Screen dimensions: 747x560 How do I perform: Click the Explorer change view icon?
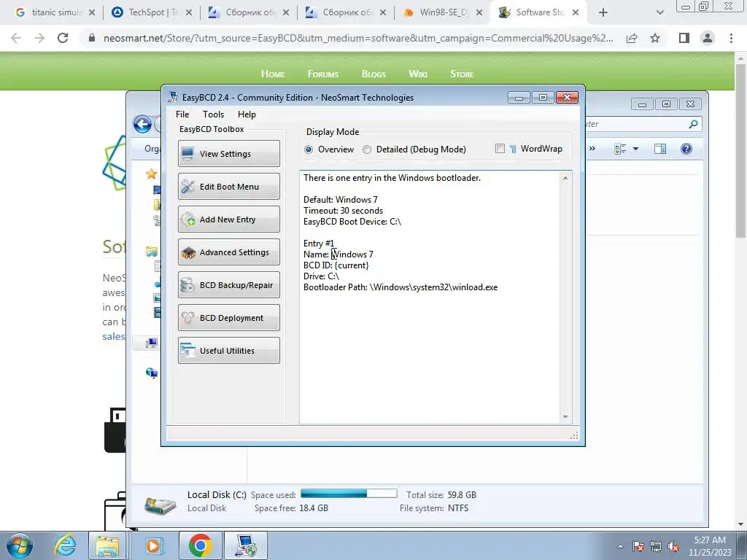(x=620, y=149)
